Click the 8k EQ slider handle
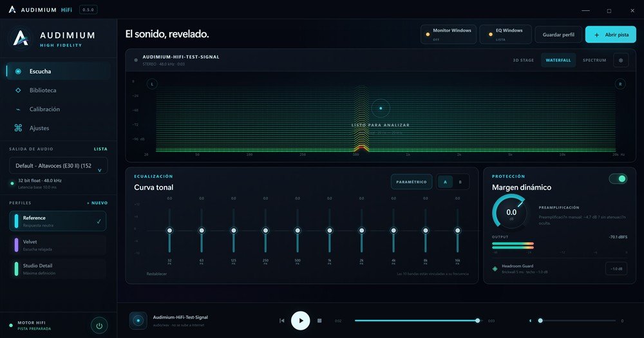Screen dimensions: 644x338 point(426,231)
